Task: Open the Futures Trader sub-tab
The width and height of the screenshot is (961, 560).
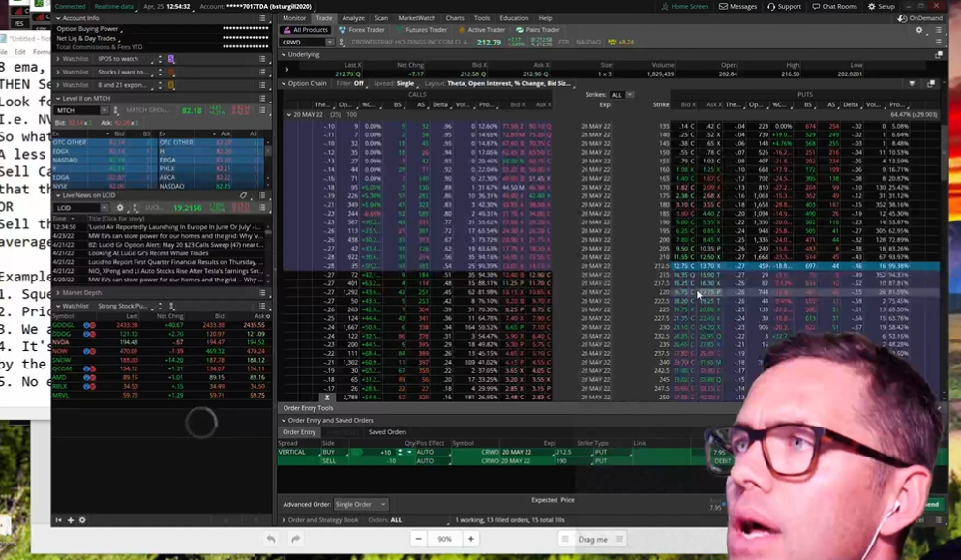Action: [422, 29]
